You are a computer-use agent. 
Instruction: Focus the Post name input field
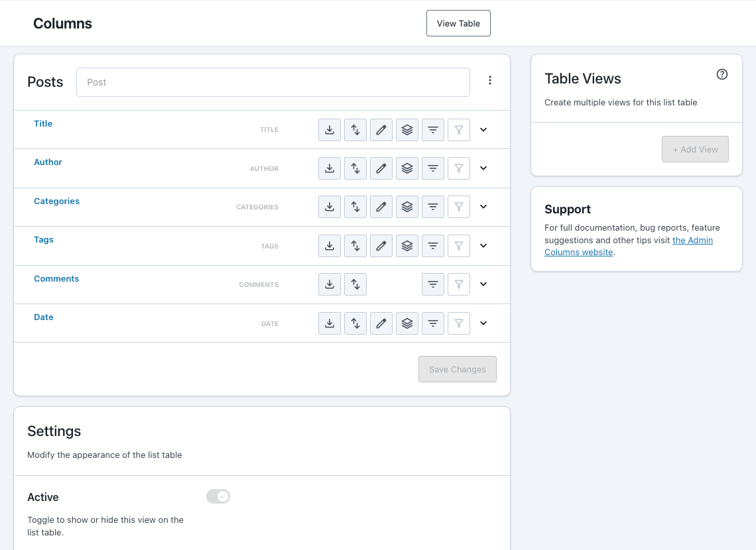pyautogui.click(x=273, y=82)
